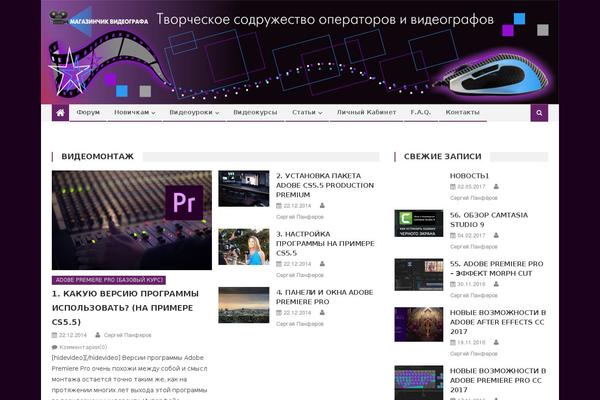
Task: Click the Видеомонтаж section heading
Action: tap(98, 157)
